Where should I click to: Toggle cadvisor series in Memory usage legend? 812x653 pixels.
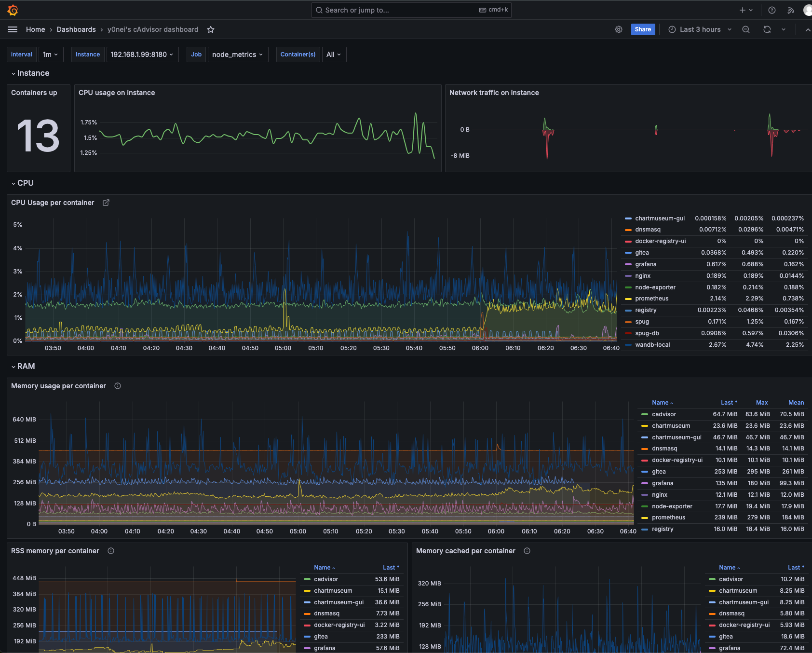coord(664,414)
